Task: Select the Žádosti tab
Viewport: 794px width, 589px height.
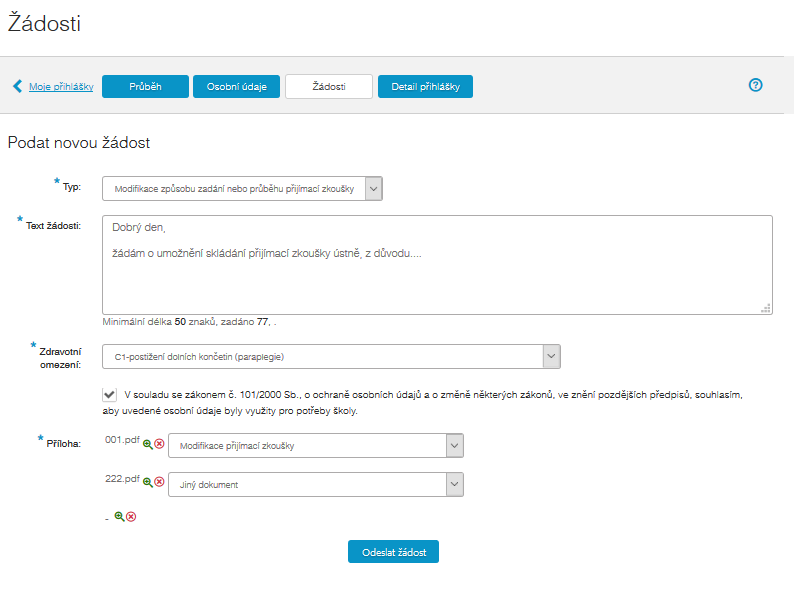Action: click(329, 87)
